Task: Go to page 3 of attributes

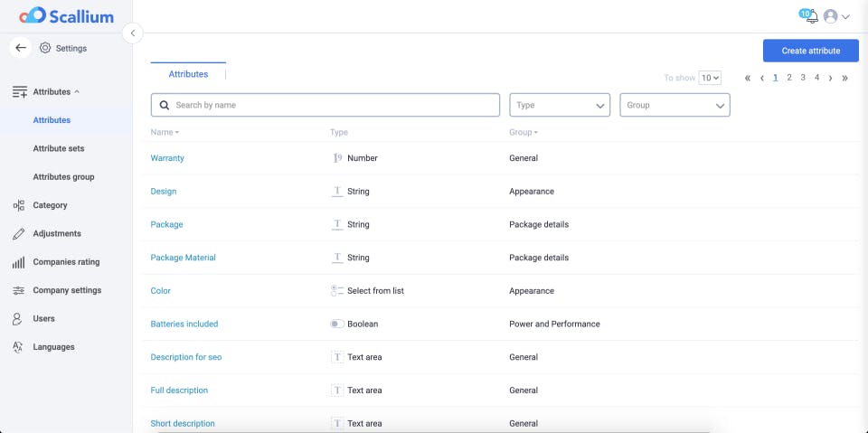Action: point(803,78)
